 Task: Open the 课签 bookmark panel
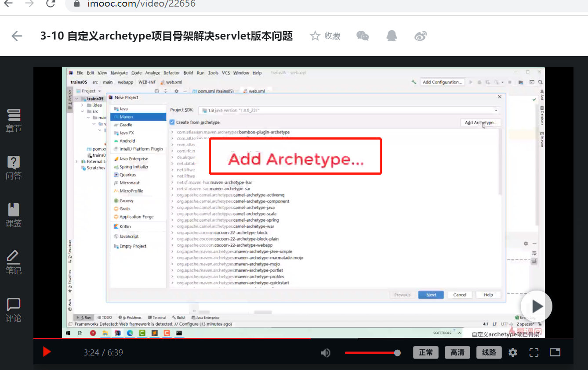point(14,216)
